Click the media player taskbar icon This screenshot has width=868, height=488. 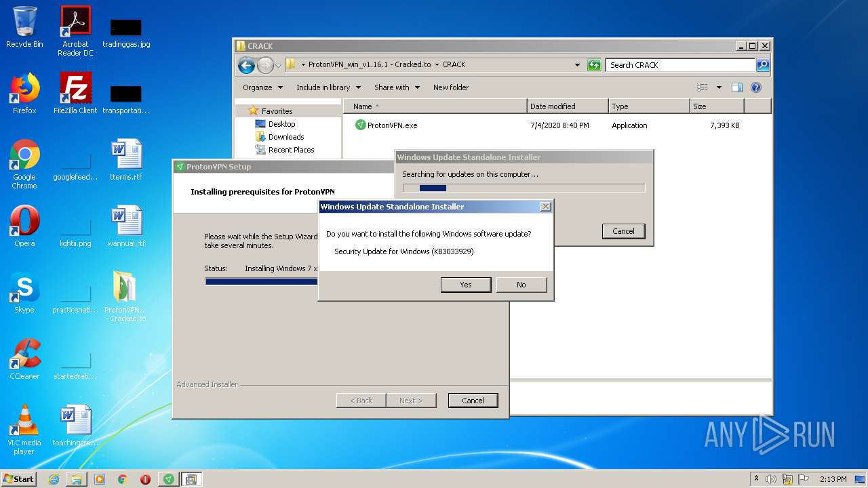click(x=100, y=479)
